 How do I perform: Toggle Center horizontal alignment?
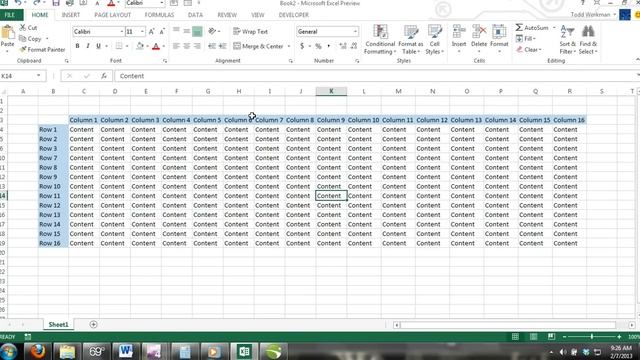tap(187, 46)
